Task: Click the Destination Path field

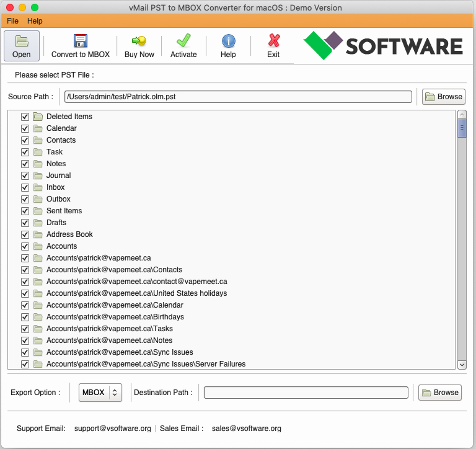Action: click(x=306, y=393)
